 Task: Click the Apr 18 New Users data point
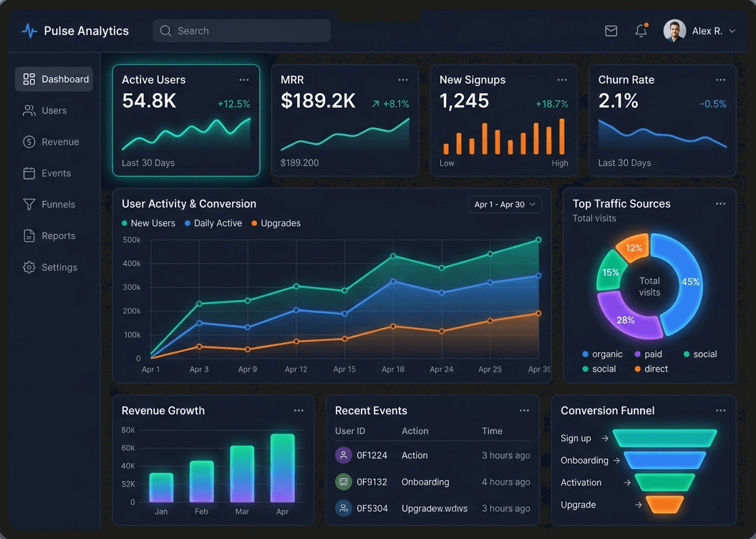tap(393, 256)
